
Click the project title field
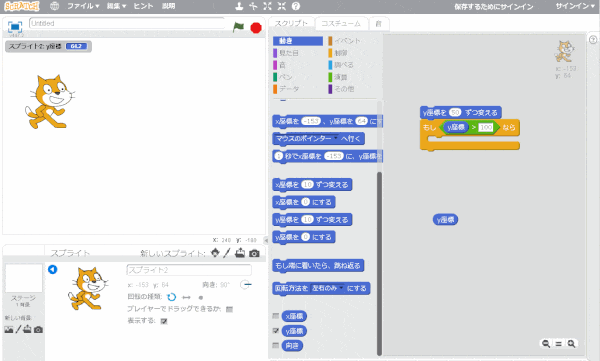pyautogui.click(x=127, y=23)
